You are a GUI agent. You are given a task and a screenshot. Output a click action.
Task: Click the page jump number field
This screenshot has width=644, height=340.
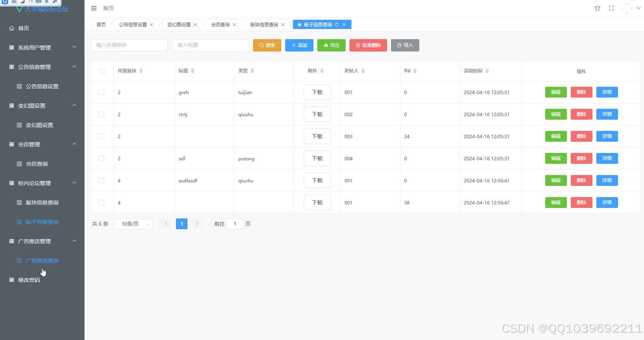point(235,224)
